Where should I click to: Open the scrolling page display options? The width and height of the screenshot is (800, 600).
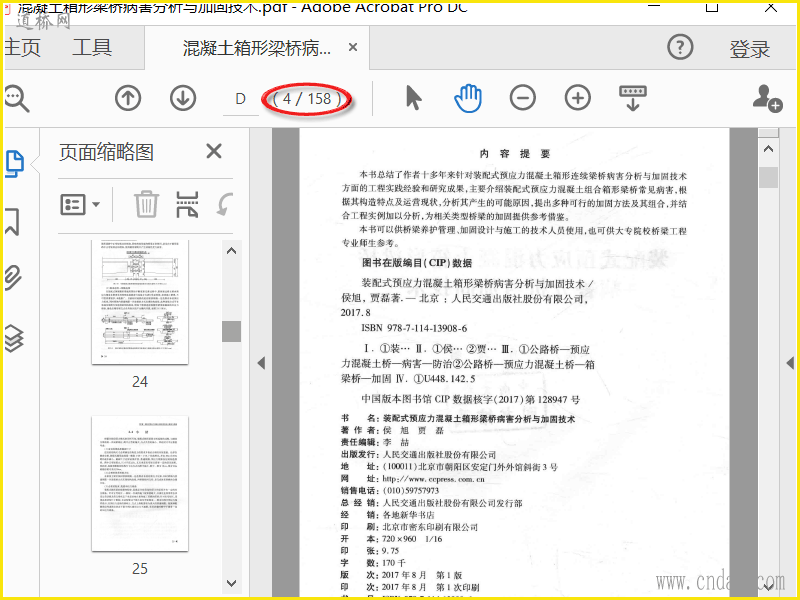tap(633, 98)
